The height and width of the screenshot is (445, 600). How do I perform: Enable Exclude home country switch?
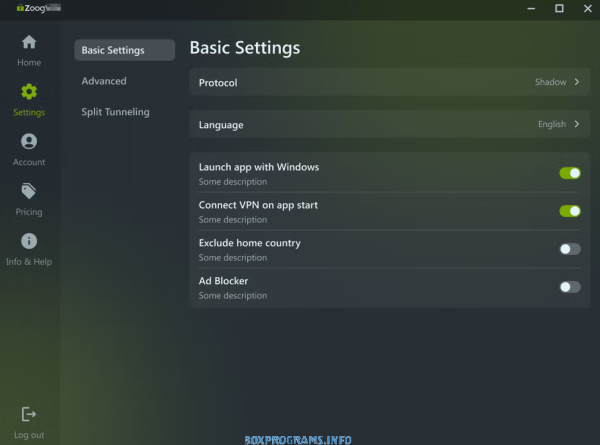click(x=570, y=249)
